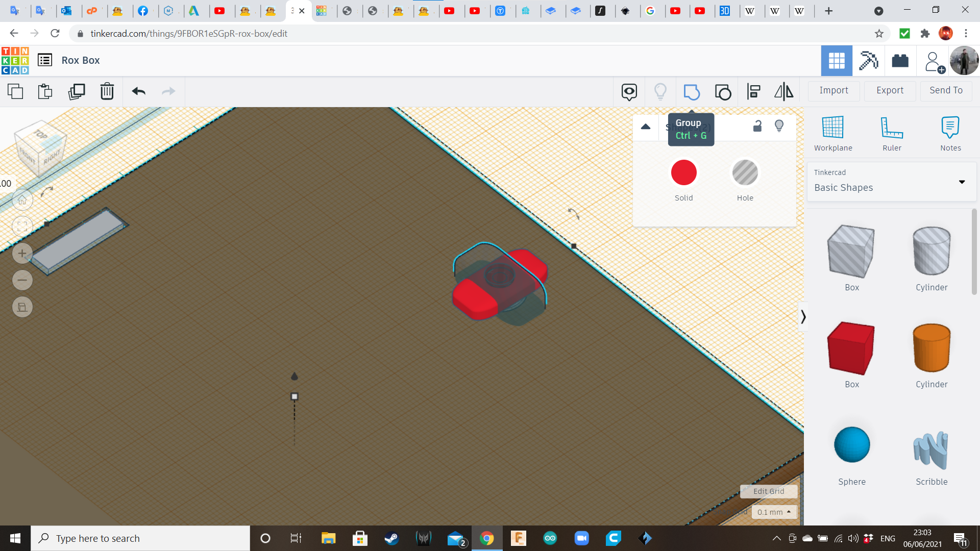Viewport: 980px width, 551px height.
Task: Collapse the shape inspector panel arrow
Action: pyautogui.click(x=646, y=127)
